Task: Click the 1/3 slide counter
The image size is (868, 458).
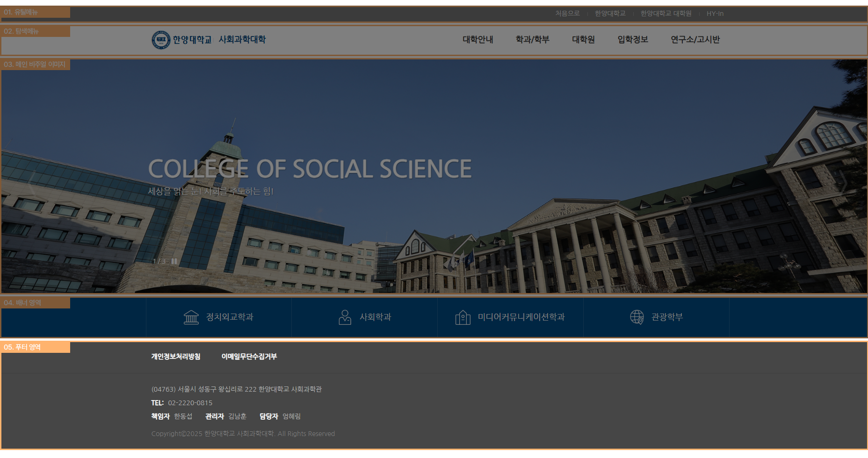Action: tap(159, 261)
